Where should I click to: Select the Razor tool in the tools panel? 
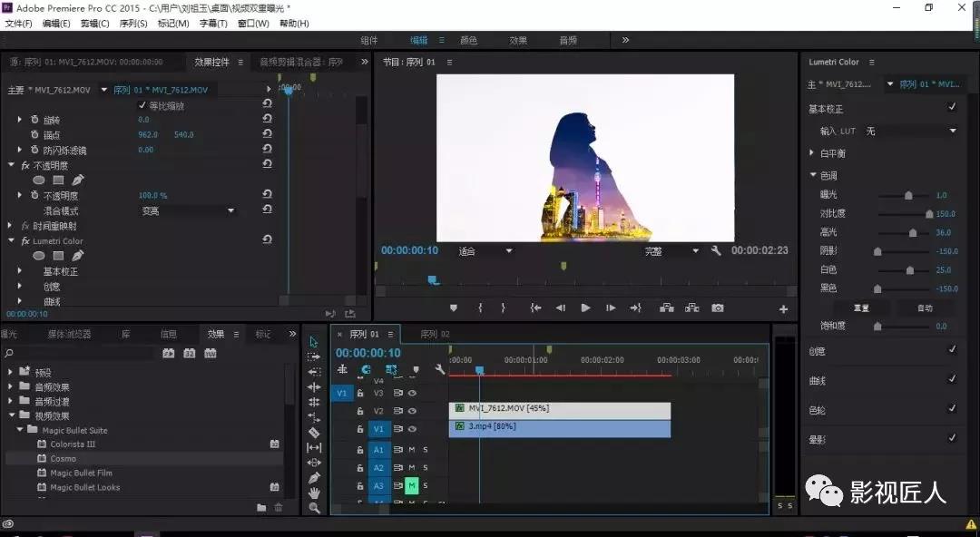[314, 433]
